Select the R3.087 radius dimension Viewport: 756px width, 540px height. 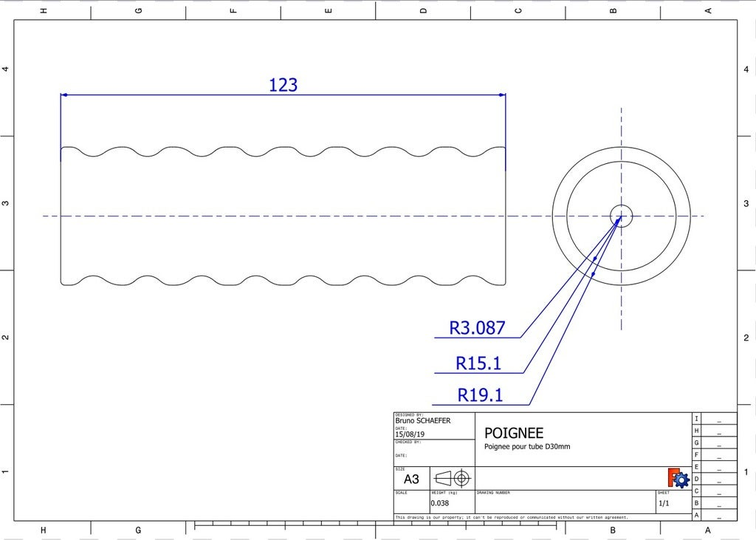coord(479,328)
